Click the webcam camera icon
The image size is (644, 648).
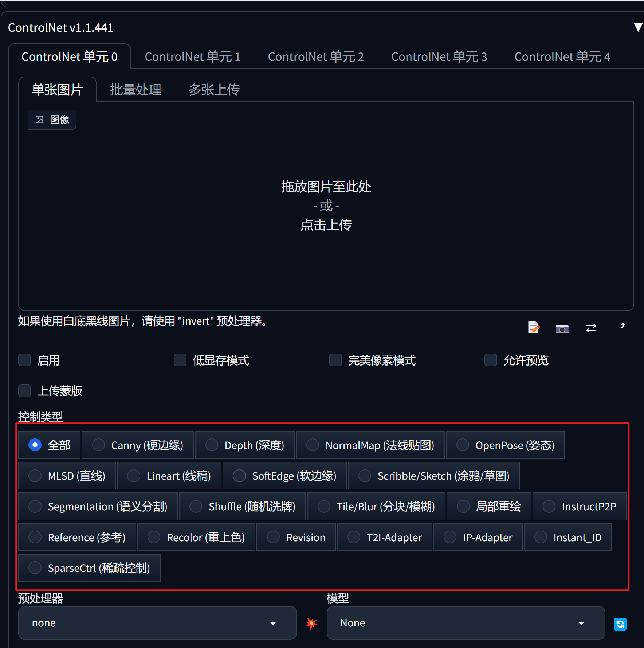point(562,329)
